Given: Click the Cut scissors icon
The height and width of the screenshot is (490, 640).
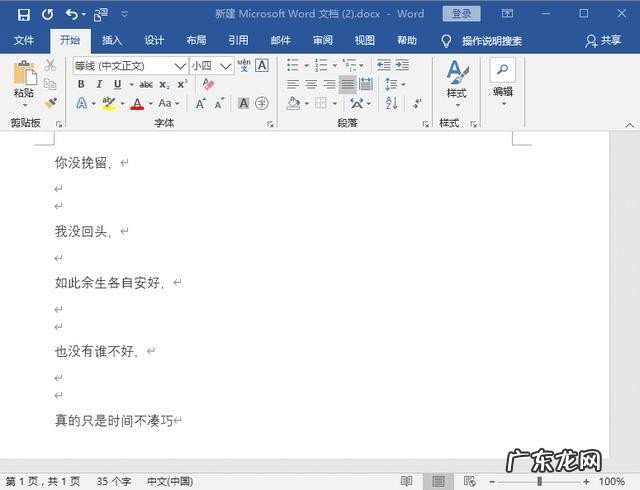Looking at the screenshot, I should coord(50,65).
